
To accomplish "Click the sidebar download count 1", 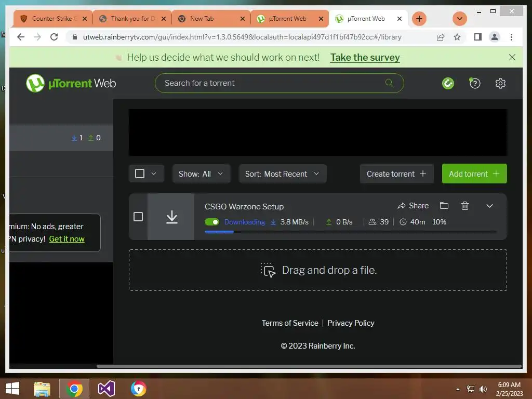I will 77,138.
